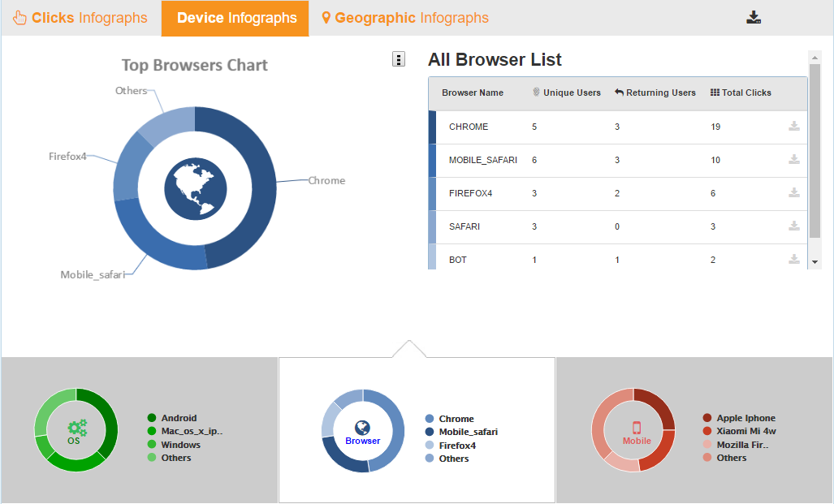
Task: Click the FIREFOX4 browser name cell
Action: (x=471, y=193)
